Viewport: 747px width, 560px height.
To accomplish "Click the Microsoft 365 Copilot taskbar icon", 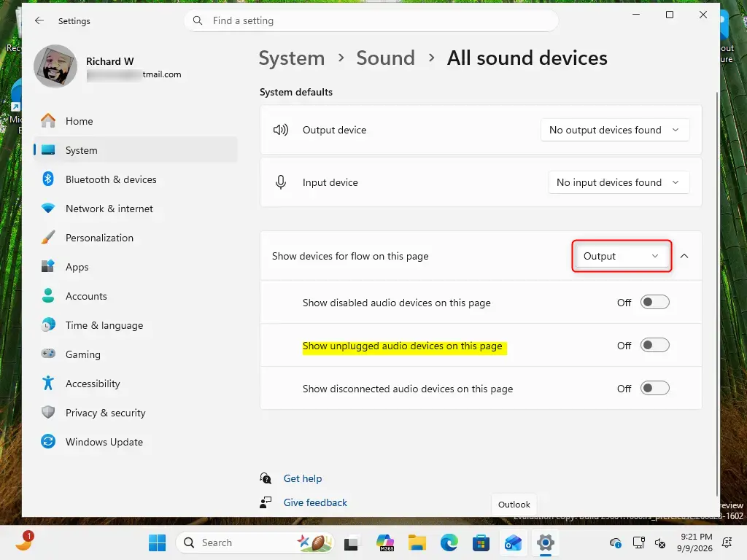I will [385, 542].
